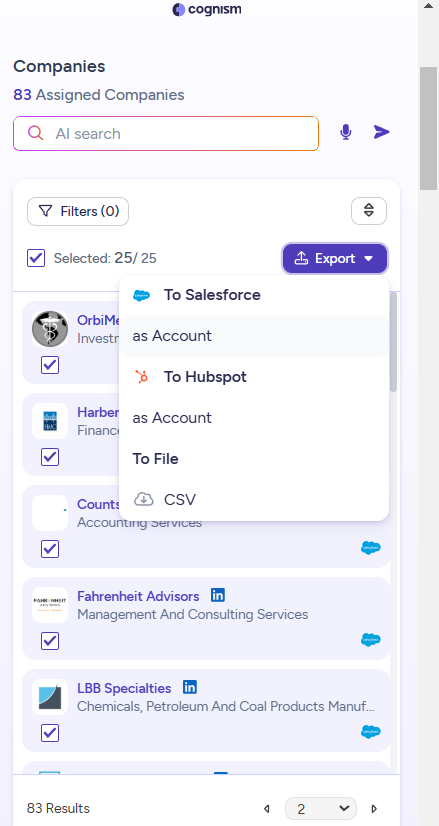Screen dimensions: 439x826
Task: Click the sort arrows icon button
Action: tap(369, 211)
